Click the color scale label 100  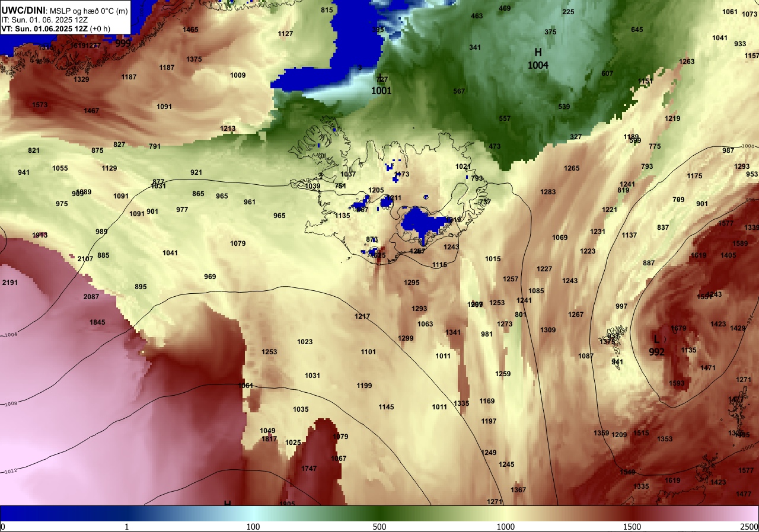point(253,527)
